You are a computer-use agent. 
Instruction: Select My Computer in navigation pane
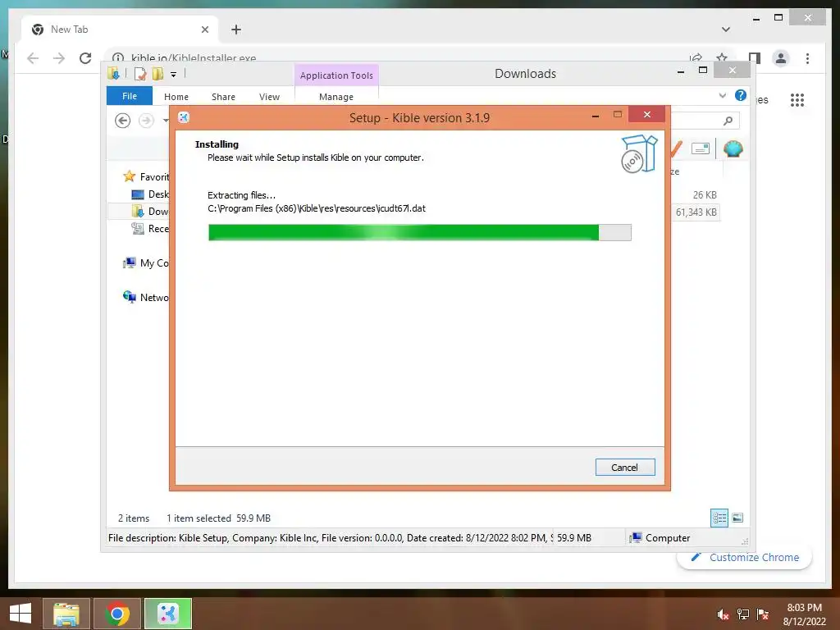(146, 263)
